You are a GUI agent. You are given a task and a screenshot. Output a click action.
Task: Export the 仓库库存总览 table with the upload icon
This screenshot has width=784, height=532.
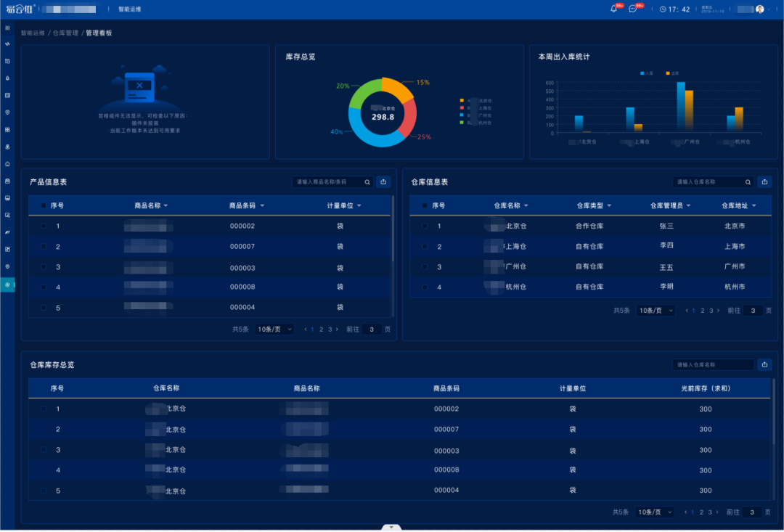tap(764, 364)
